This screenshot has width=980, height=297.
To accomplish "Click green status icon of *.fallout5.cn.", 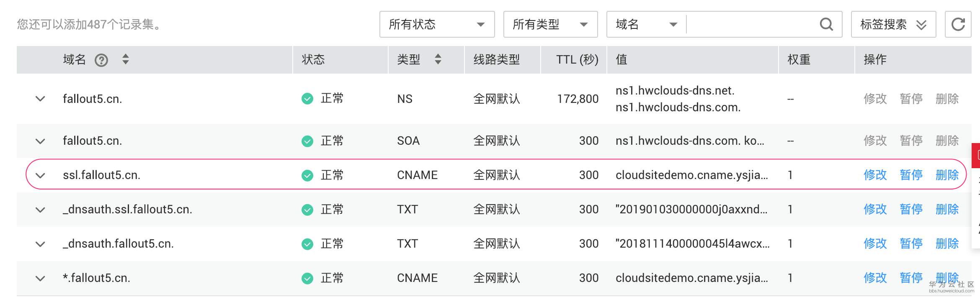I will [x=307, y=278].
